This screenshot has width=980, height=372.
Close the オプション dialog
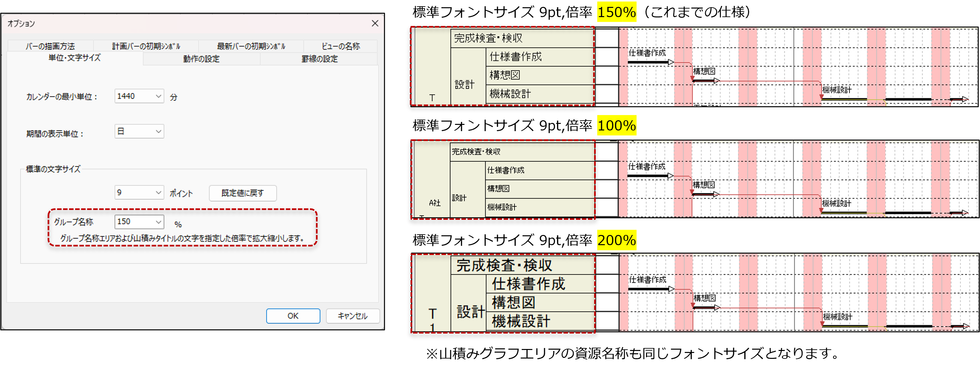pos(375,24)
